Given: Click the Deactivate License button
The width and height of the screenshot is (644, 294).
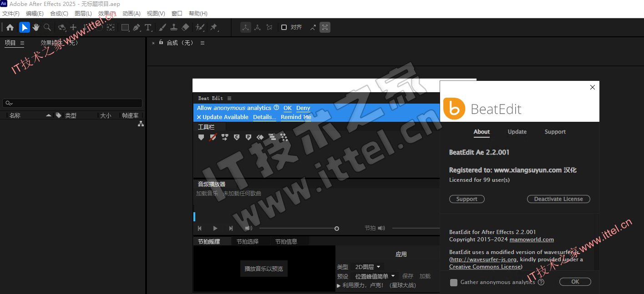Looking at the screenshot, I should pos(558,199).
